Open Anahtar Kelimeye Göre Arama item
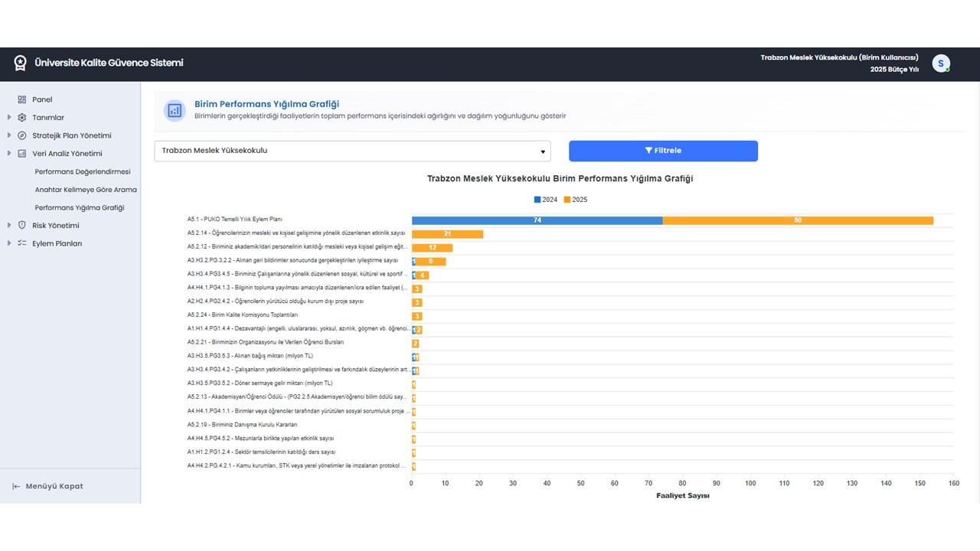980x551 pixels. point(86,190)
